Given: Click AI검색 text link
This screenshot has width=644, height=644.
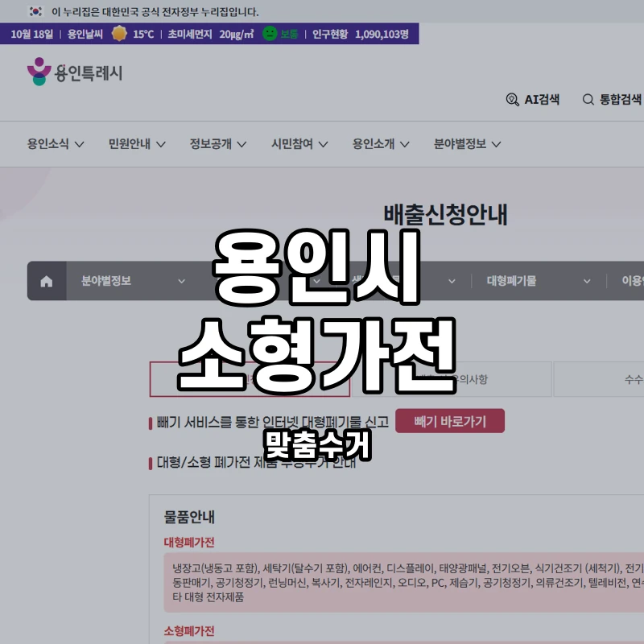Looking at the screenshot, I should tap(542, 99).
